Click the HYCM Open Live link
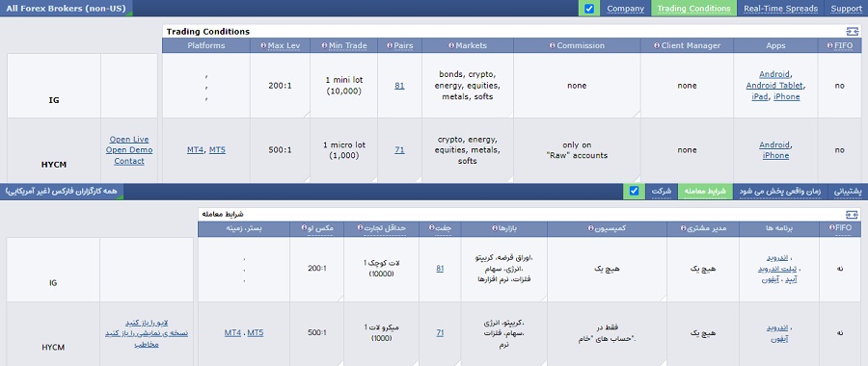The height and width of the screenshot is (366, 868). tap(129, 140)
